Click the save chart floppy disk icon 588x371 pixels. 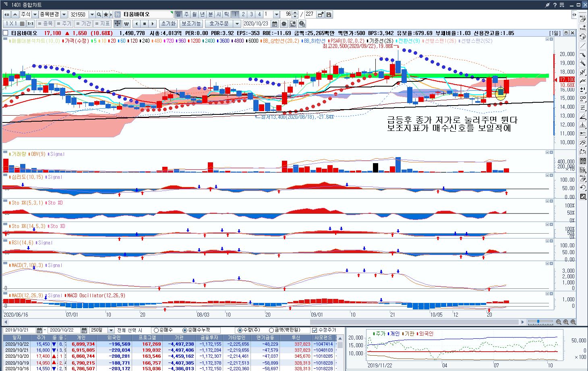(x=329, y=15)
